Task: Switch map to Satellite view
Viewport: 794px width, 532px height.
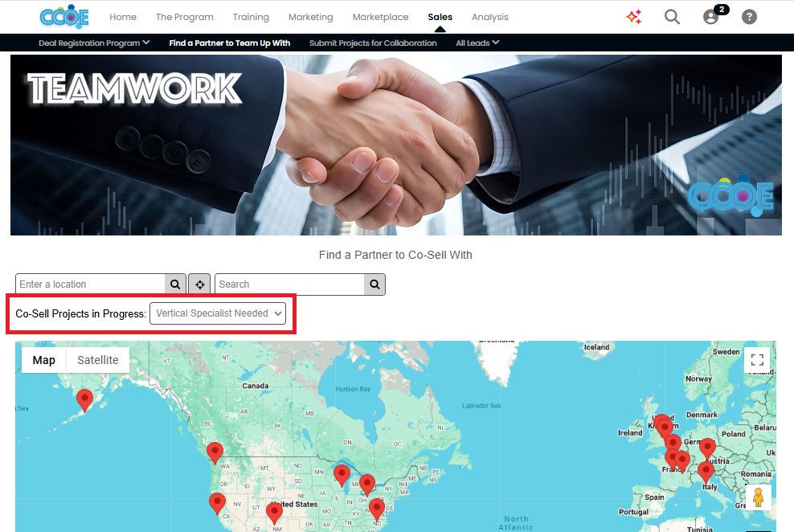Action: pyautogui.click(x=98, y=360)
